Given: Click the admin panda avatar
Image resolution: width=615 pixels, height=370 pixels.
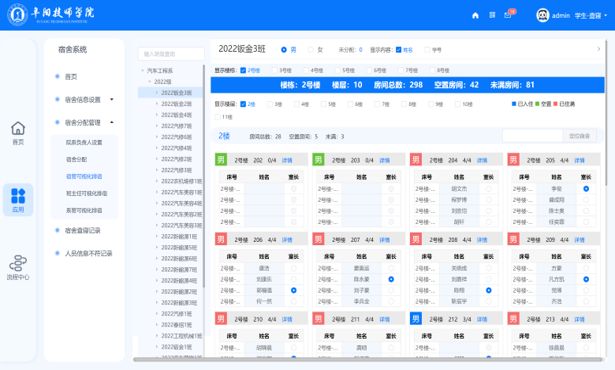Looking at the screenshot, I should [542, 15].
